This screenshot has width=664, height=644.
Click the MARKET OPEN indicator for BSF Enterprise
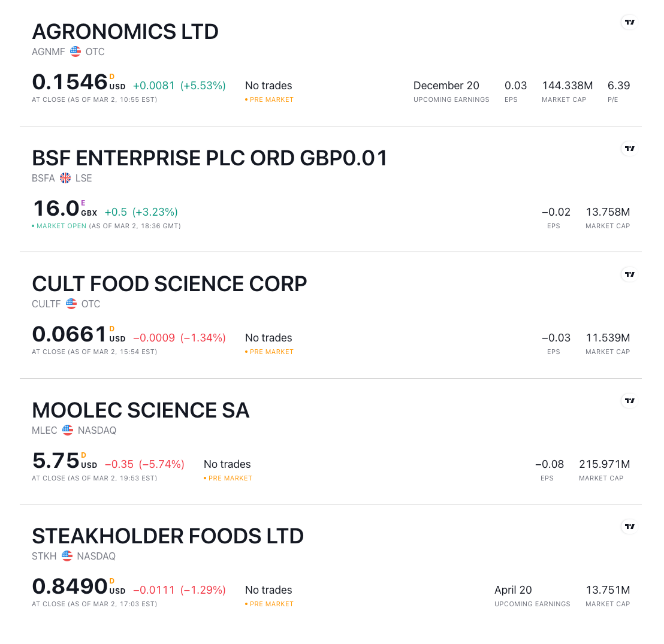(x=58, y=226)
